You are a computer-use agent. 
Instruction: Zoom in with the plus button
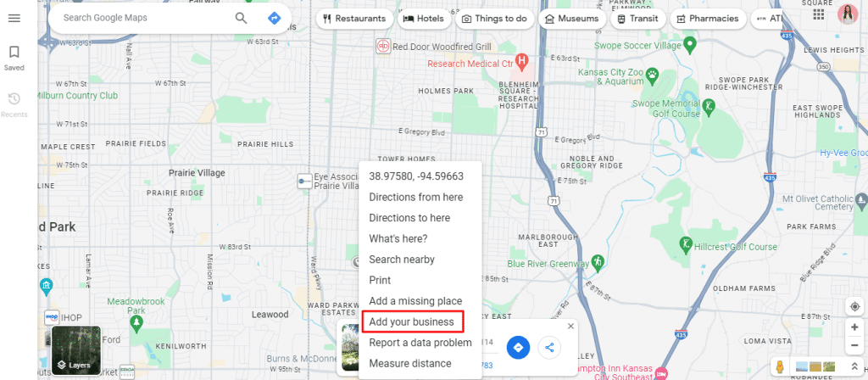point(854,327)
